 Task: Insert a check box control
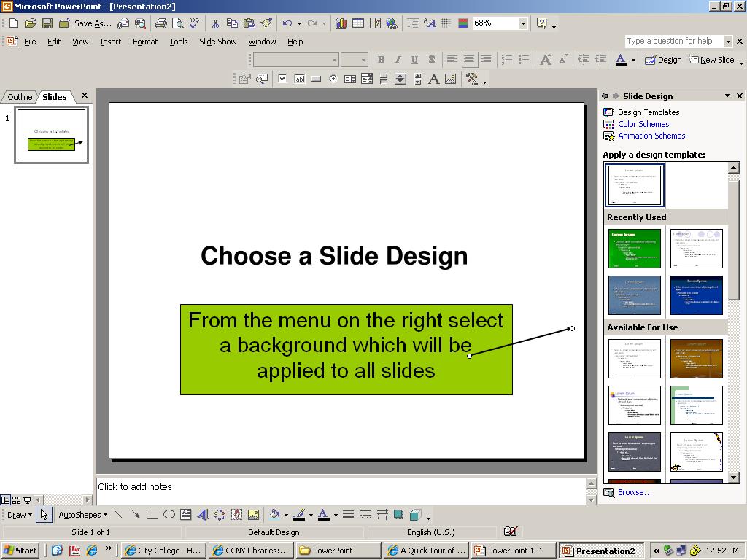point(282,79)
